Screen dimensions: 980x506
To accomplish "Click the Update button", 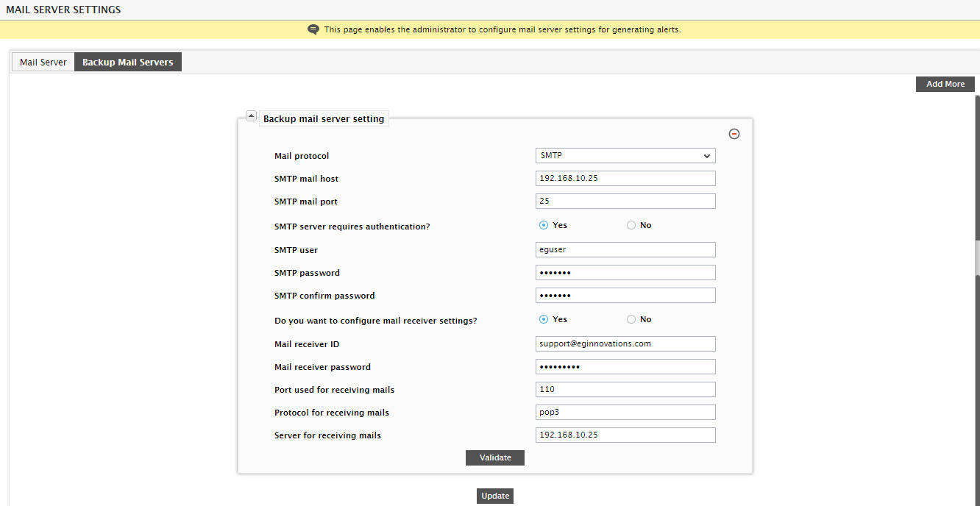I will [495, 496].
